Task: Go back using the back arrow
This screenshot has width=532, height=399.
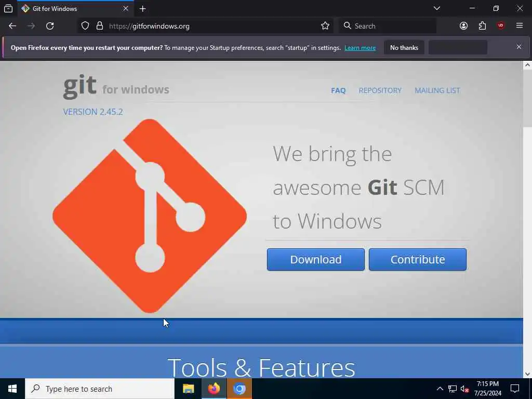Action: coord(12,26)
